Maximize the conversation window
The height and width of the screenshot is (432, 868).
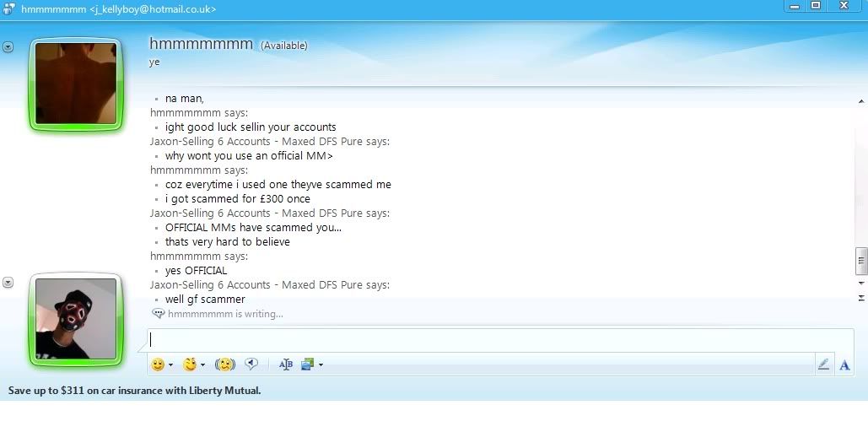pyautogui.click(x=816, y=6)
